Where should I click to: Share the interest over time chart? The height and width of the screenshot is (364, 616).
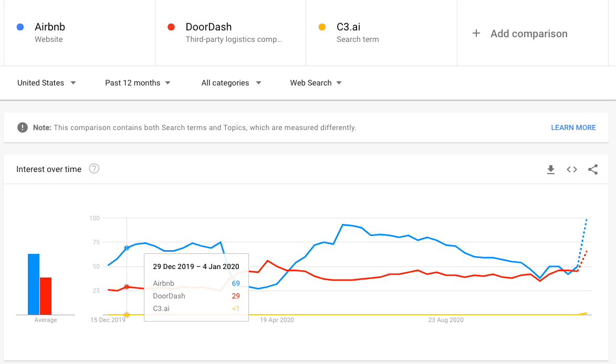pyautogui.click(x=593, y=169)
